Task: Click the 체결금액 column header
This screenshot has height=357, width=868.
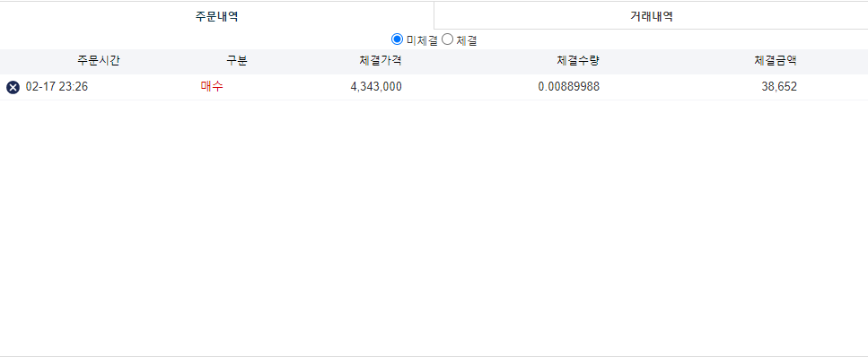Action: coord(776,61)
